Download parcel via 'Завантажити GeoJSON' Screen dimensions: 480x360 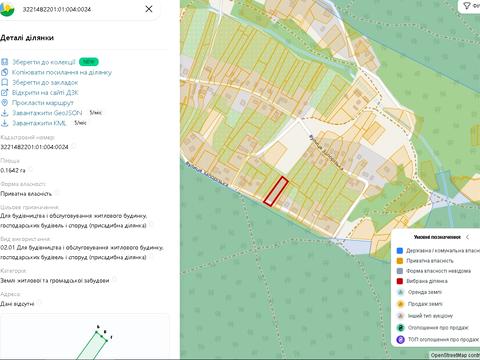coord(47,113)
